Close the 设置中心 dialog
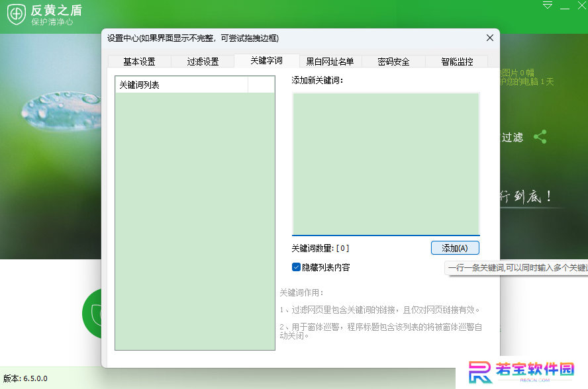 click(x=490, y=38)
